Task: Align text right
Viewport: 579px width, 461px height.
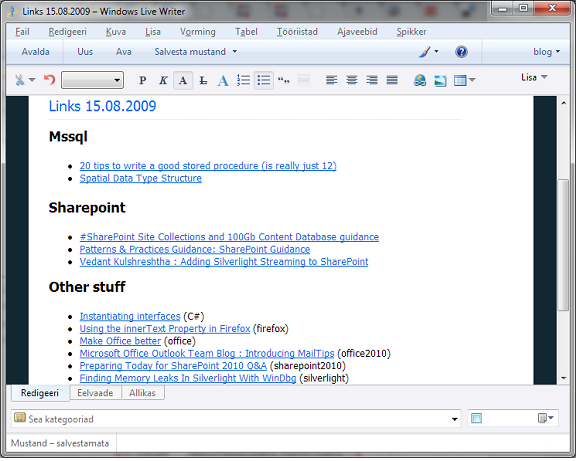Action: [371, 80]
